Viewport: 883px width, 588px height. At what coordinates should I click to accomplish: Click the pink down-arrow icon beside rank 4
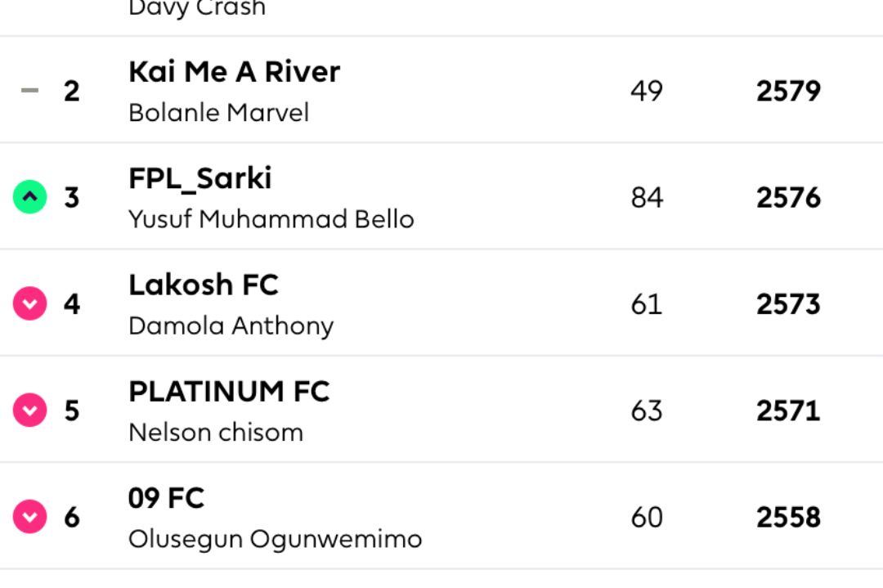30,303
